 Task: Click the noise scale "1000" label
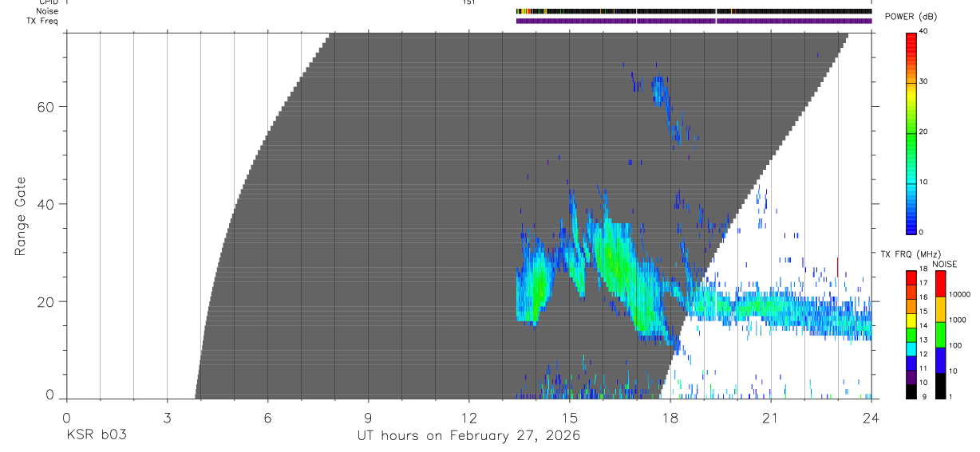pos(957,320)
